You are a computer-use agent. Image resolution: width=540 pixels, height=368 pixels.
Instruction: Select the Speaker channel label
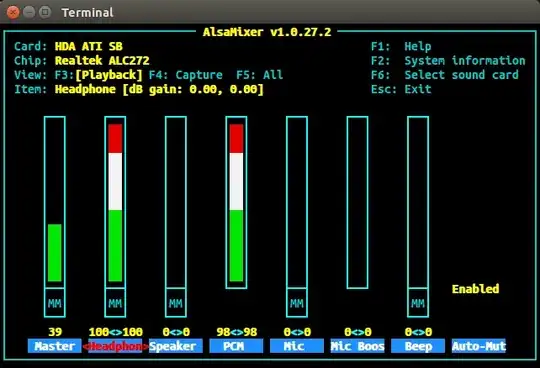tap(176, 346)
